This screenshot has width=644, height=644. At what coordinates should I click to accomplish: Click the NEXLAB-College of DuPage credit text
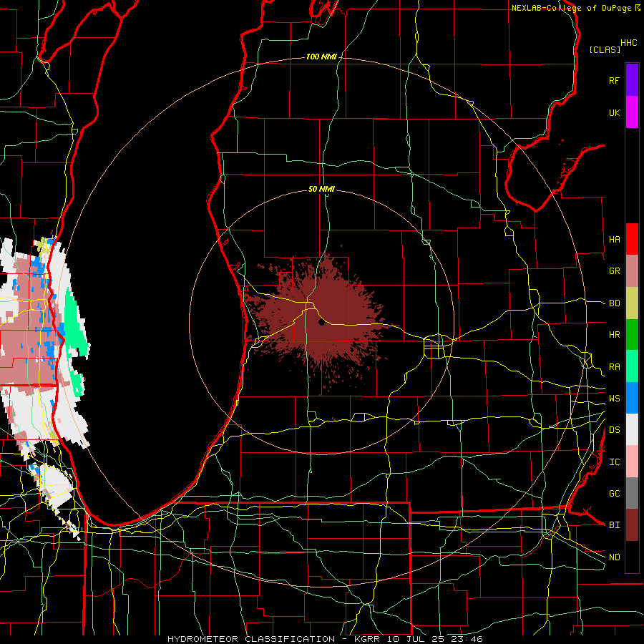tap(571, 8)
